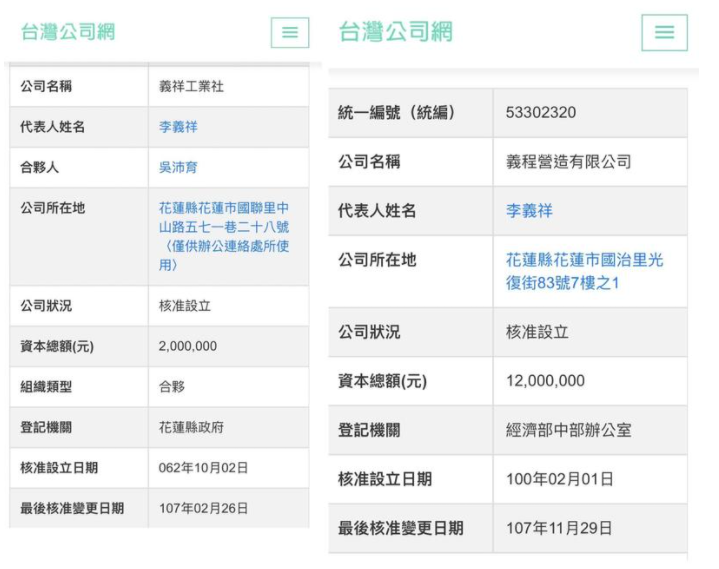719x569 pixels.
Task: Select unified number 53302320
Action: click(x=541, y=112)
